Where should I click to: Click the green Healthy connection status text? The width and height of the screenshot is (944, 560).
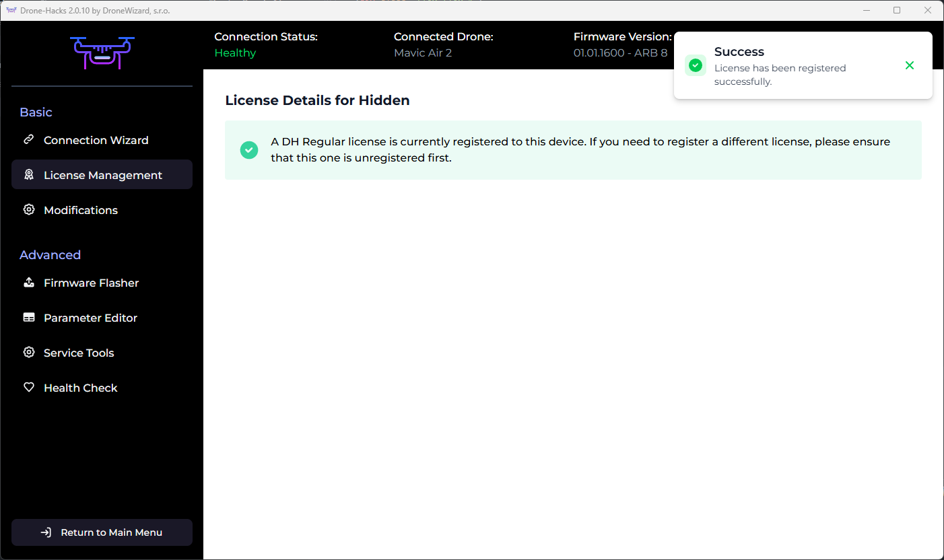(x=235, y=53)
